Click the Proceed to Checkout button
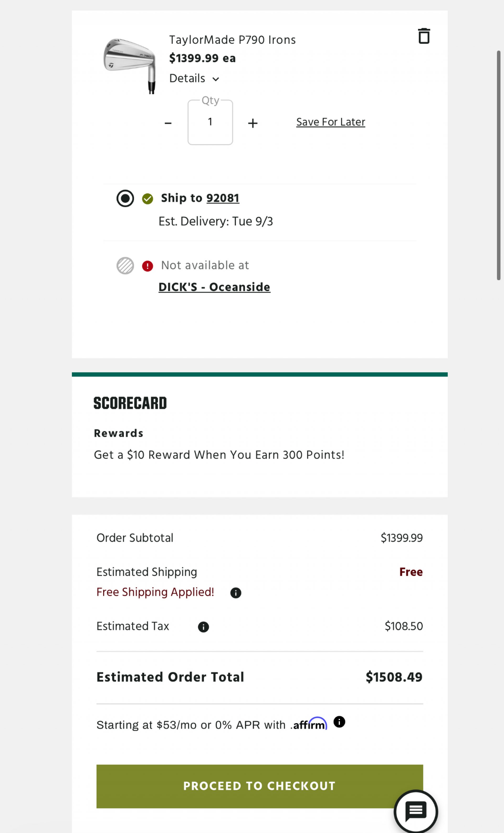504x833 pixels. [260, 786]
